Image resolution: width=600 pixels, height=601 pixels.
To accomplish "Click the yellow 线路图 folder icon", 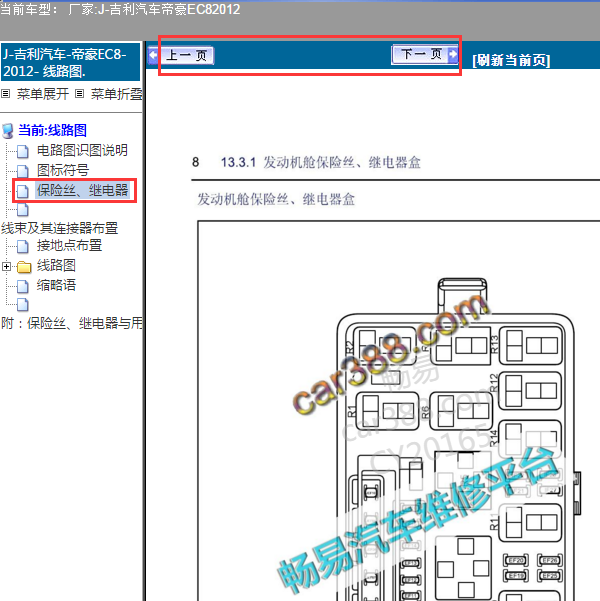I will point(24,267).
